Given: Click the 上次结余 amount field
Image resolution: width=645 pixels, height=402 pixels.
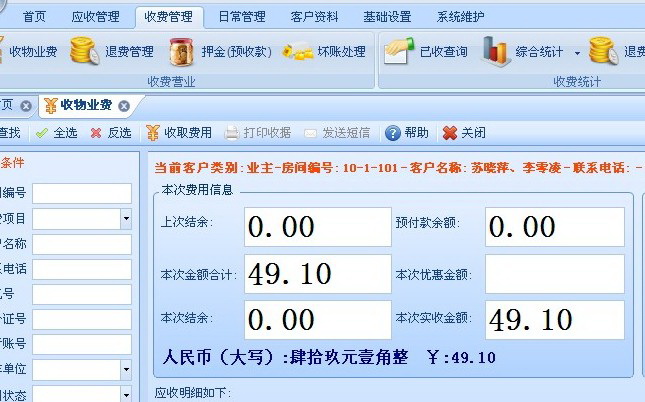Looking at the screenshot, I should 318,227.
